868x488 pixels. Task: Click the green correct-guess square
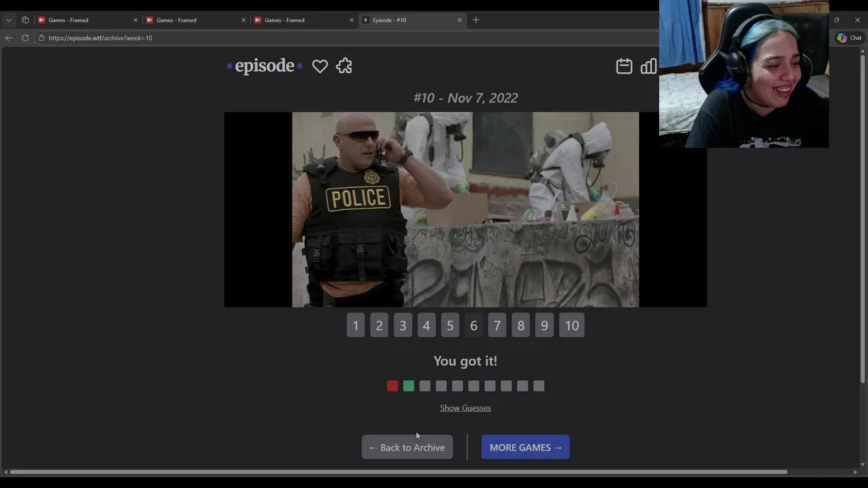409,386
